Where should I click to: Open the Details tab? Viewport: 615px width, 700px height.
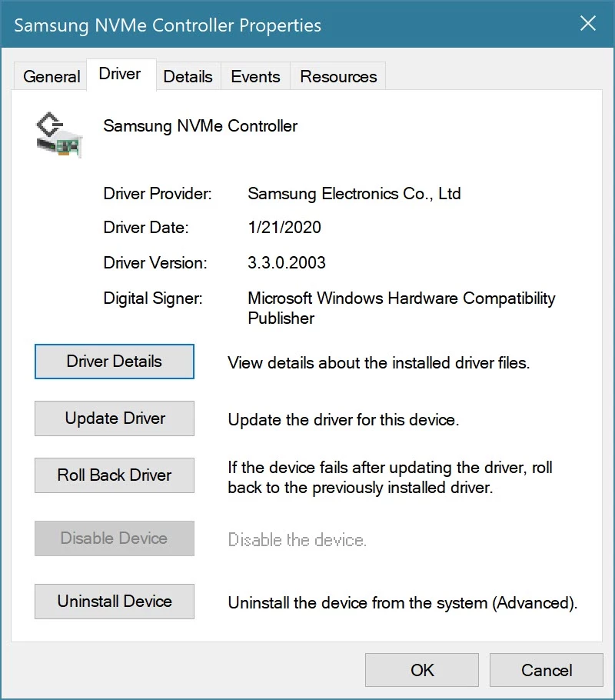click(x=188, y=76)
